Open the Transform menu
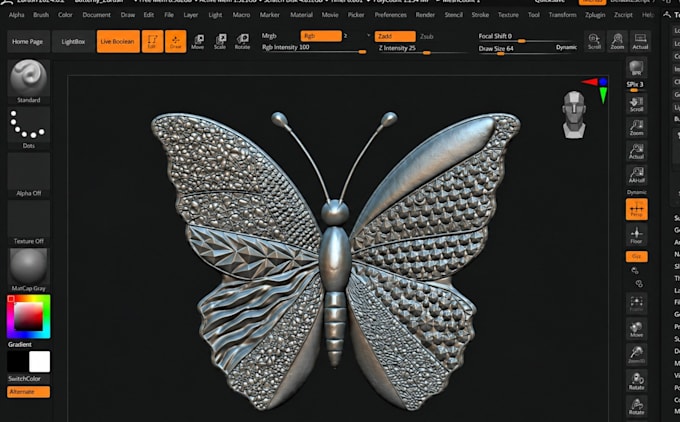 pyautogui.click(x=562, y=15)
